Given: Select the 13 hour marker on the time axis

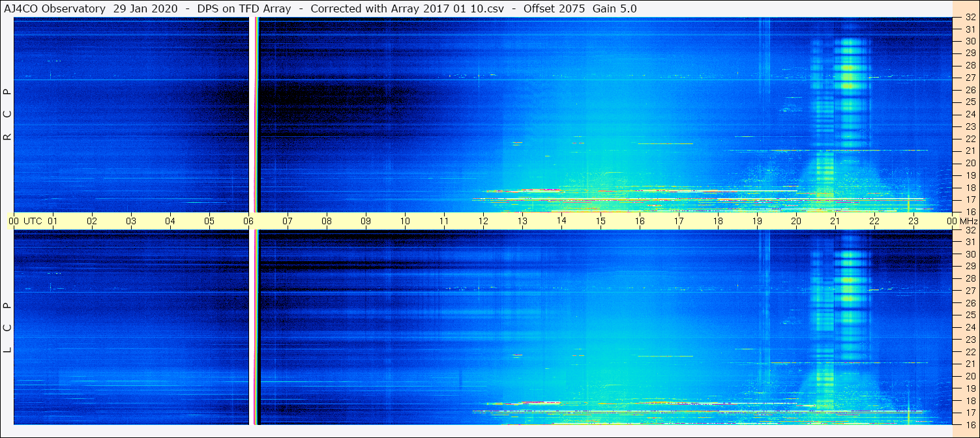Looking at the screenshot, I should point(522,221).
